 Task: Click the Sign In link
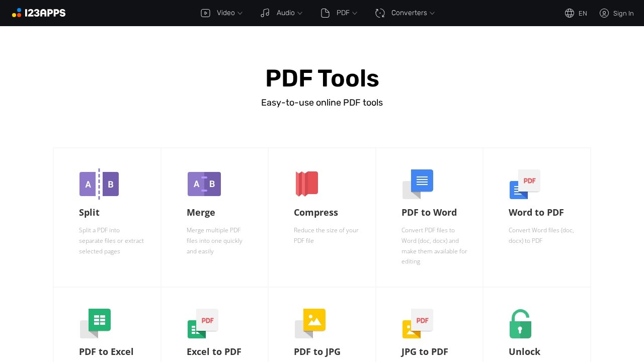(623, 14)
